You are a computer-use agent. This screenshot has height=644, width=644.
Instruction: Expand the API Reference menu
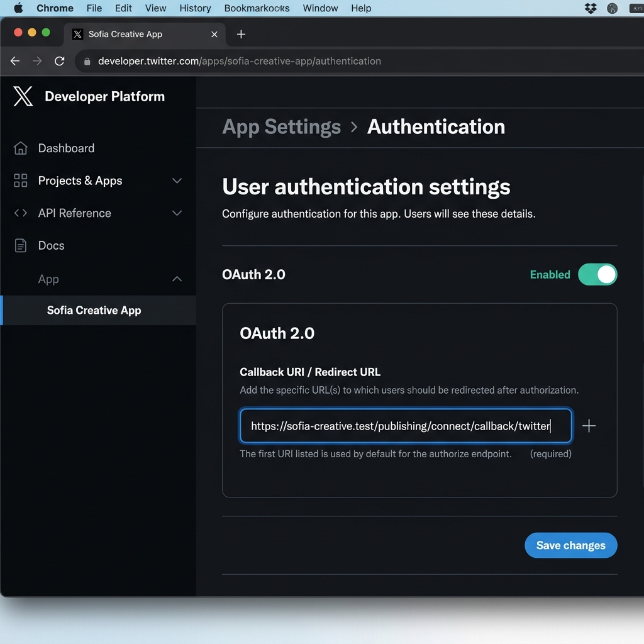tap(177, 213)
